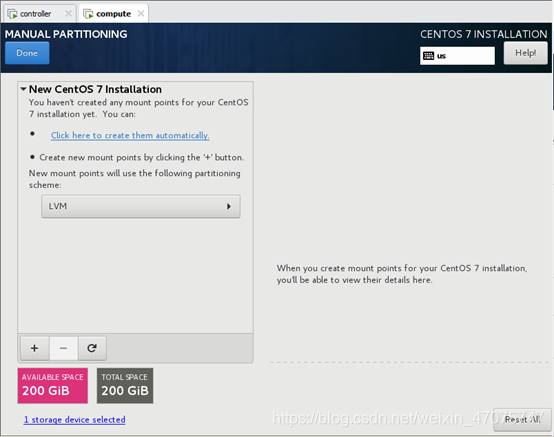
Task: Open the LVM partitioning scheme dropdown
Action: (141, 206)
